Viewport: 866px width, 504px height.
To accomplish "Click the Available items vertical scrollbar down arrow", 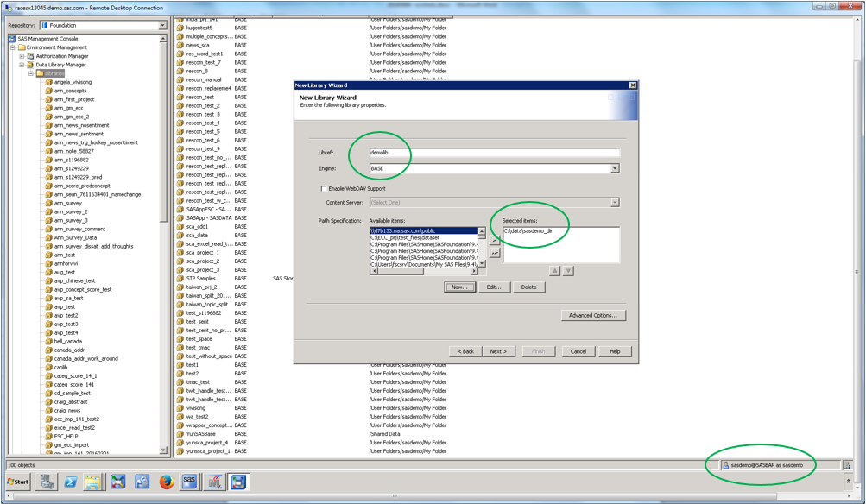I will [x=482, y=264].
